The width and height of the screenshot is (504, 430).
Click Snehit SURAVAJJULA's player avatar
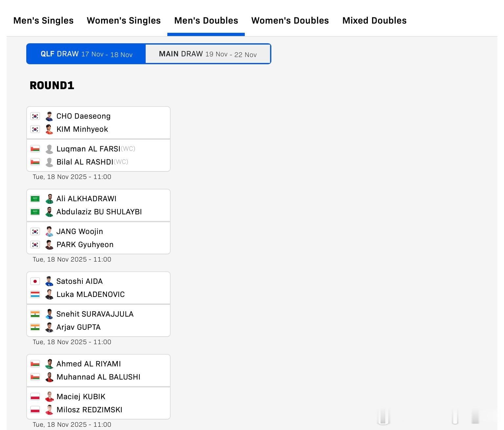[x=49, y=314]
